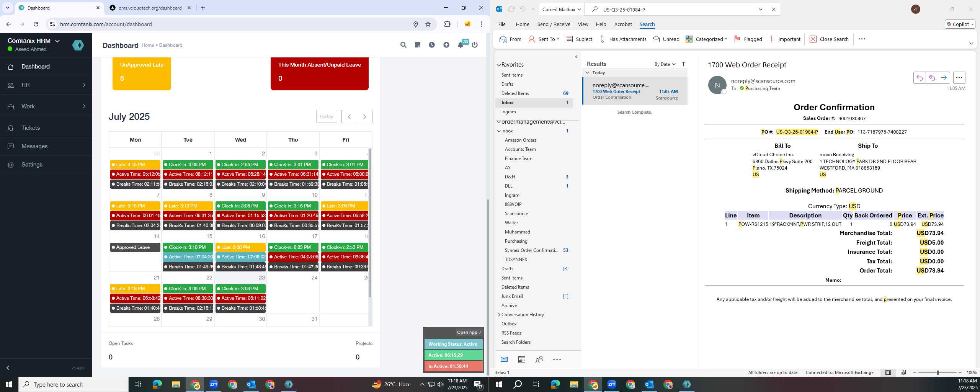Screen dimensions: 980x392
Task: Switch to oms.vcloudtech.org Chrome tab
Action: (150, 8)
